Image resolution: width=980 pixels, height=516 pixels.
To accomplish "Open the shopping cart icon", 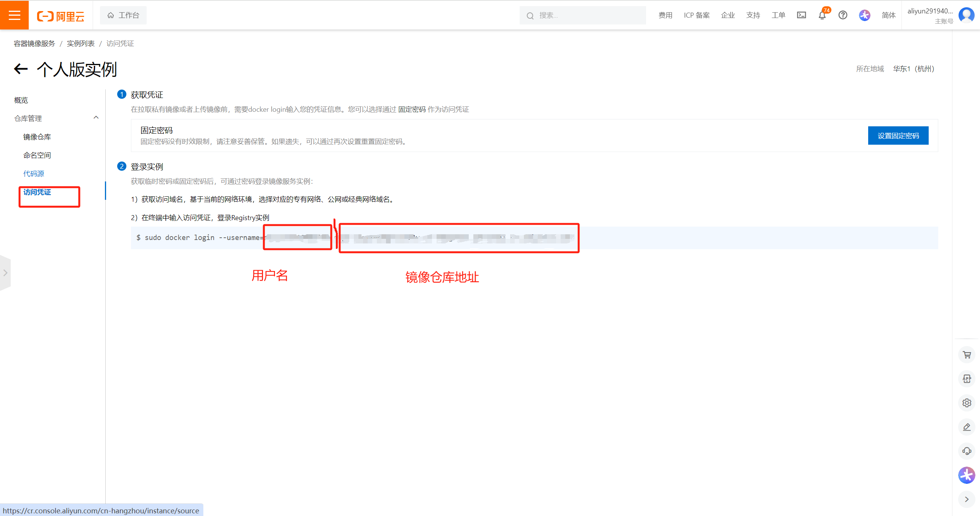I will pyautogui.click(x=967, y=355).
